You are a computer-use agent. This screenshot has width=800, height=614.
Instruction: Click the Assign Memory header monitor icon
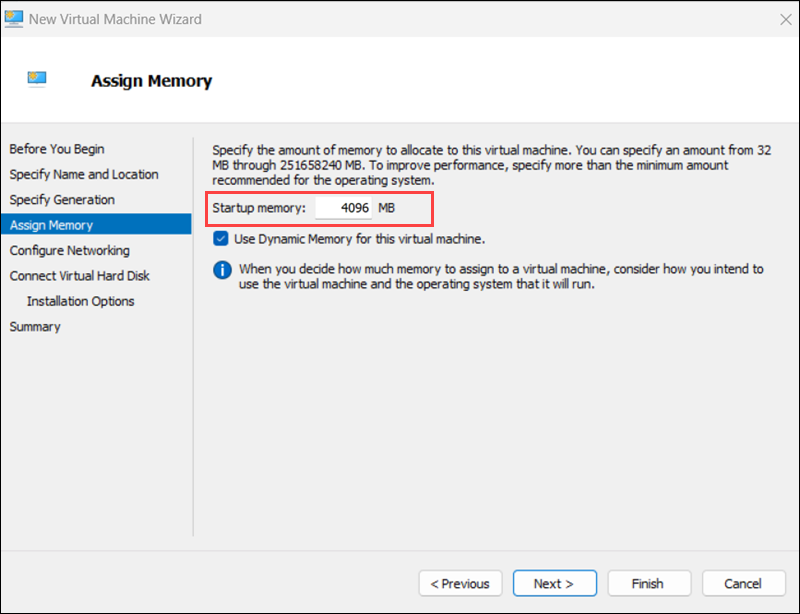37,80
